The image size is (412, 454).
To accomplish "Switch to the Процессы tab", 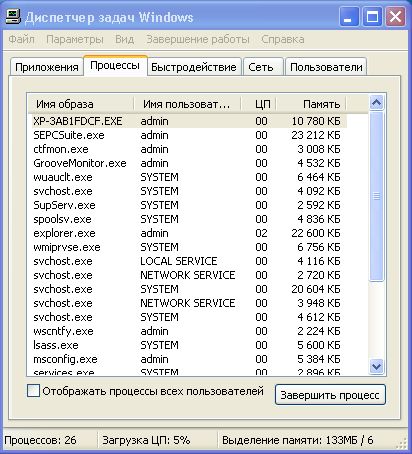I will tap(115, 65).
